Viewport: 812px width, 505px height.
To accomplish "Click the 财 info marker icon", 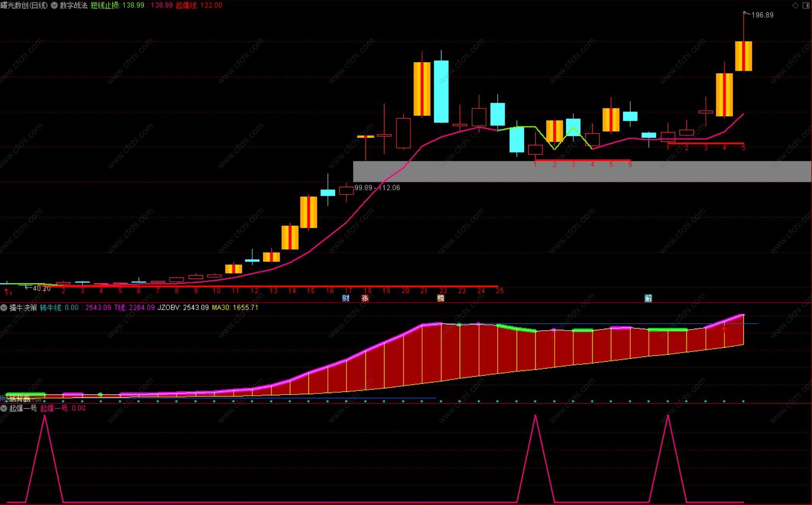I will click(x=346, y=298).
